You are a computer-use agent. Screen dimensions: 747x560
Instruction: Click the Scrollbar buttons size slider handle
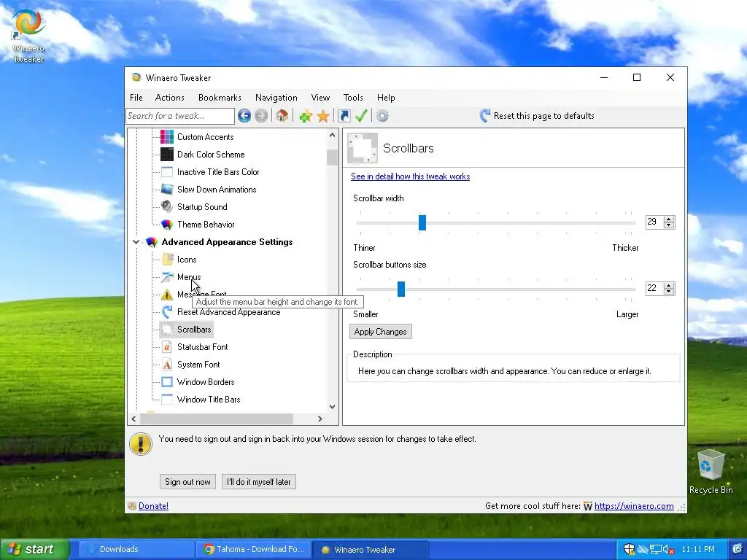(401, 289)
